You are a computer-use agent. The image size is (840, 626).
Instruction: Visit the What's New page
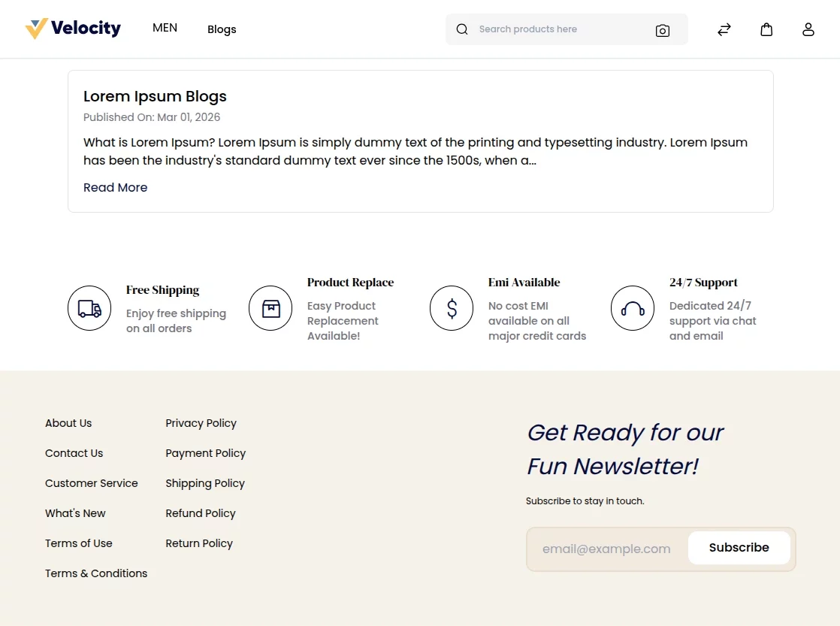point(75,513)
